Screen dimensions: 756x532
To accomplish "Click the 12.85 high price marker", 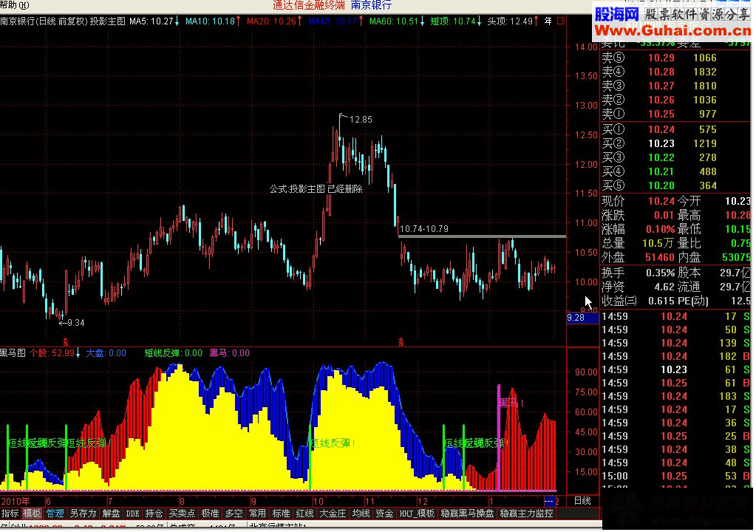I will tap(360, 120).
